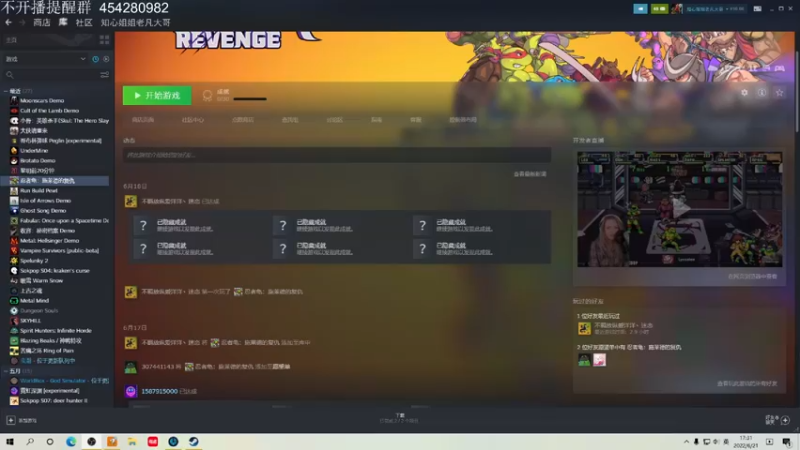The height and width of the screenshot is (450, 800).
Task: Select Vampire Survivors [public-beta] entry
Action: coord(59,251)
